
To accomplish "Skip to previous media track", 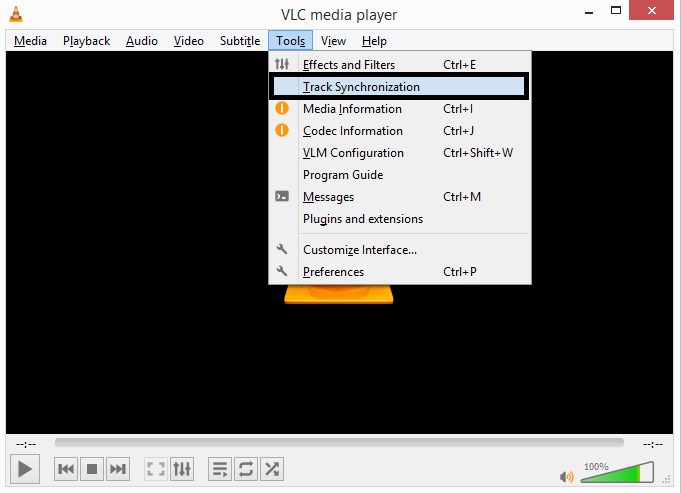I will (x=66, y=469).
